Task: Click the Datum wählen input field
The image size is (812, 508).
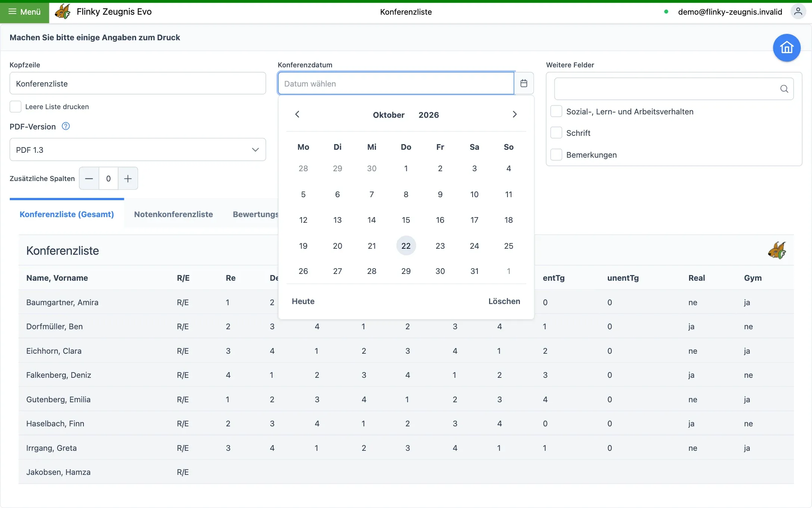Action: pos(396,84)
